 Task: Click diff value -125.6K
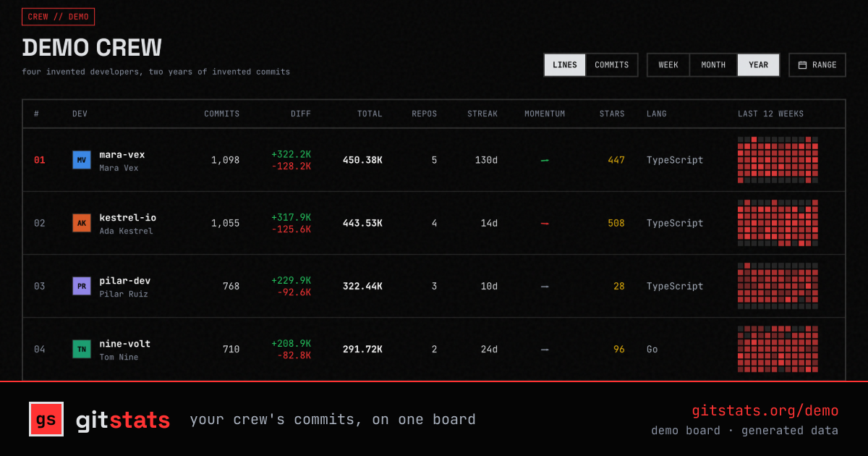click(x=292, y=229)
